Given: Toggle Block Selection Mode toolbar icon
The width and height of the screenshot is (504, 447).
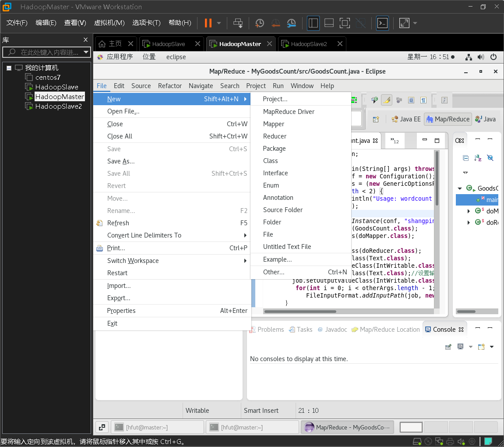Looking at the screenshot, I should (x=411, y=100).
